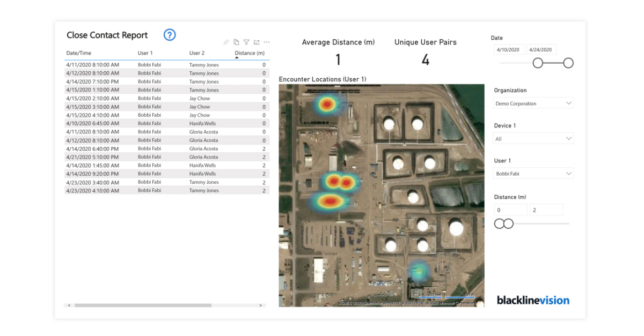Image resolution: width=644 pixels, height=336 pixels.
Task: Open more options for the report table
Action: click(267, 42)
